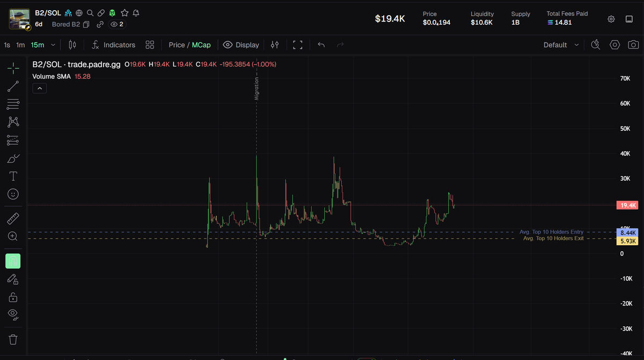Open the layout grid templates icon
644x360 pixels.
(150, 45)
